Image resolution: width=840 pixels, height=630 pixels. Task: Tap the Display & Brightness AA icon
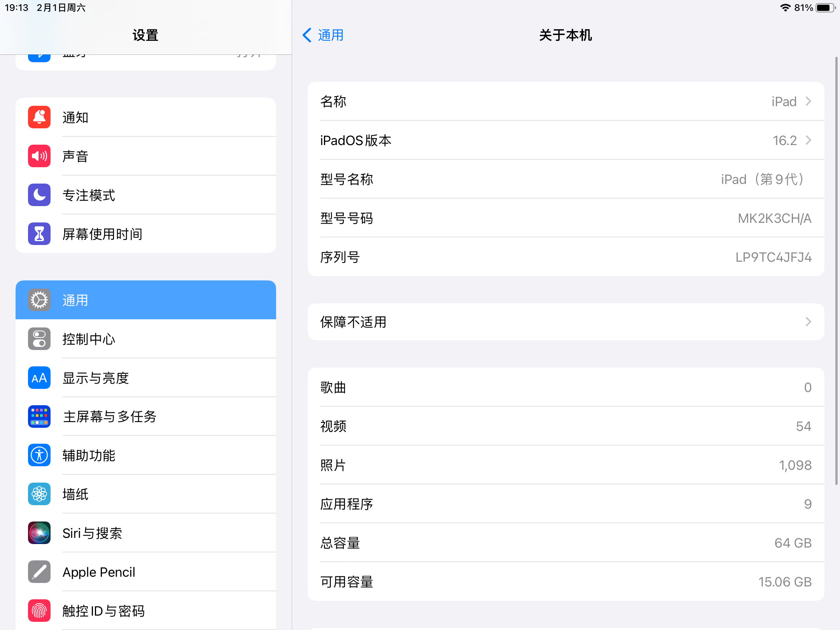click(39, 378)
